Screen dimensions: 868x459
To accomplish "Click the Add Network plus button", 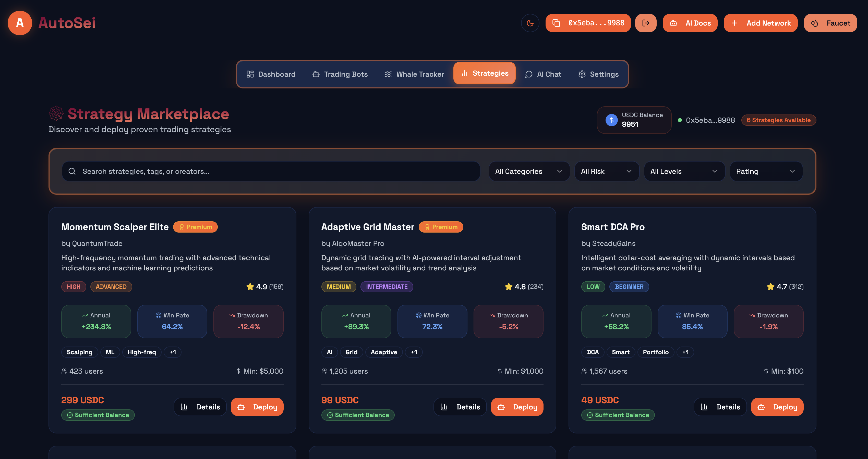I will 760,23.
